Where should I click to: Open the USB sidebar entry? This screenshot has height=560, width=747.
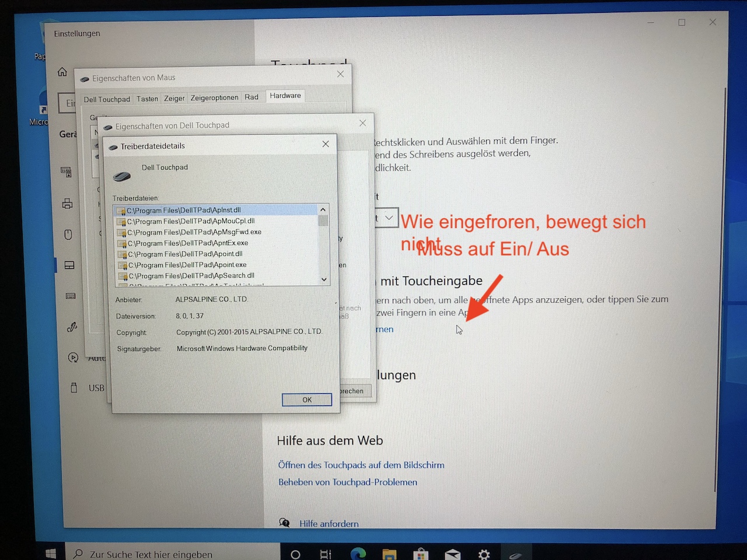(x=88, y=388)
